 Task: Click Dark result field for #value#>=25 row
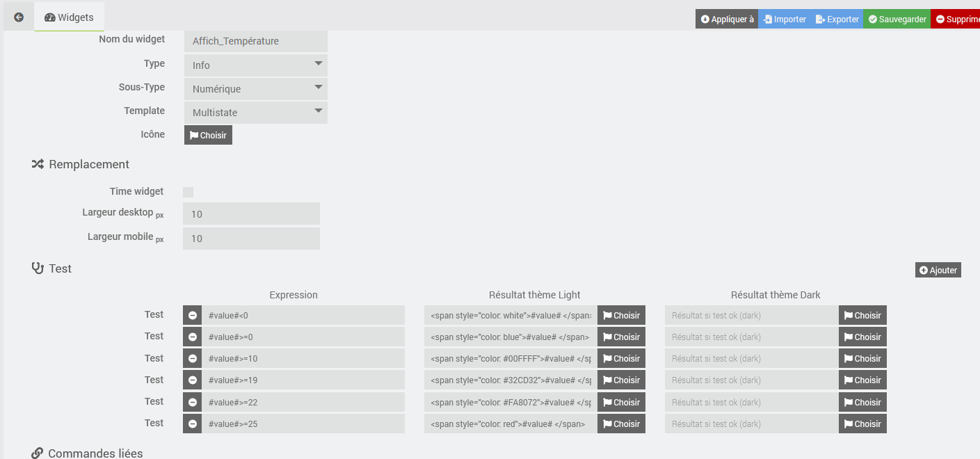point(752,424)
